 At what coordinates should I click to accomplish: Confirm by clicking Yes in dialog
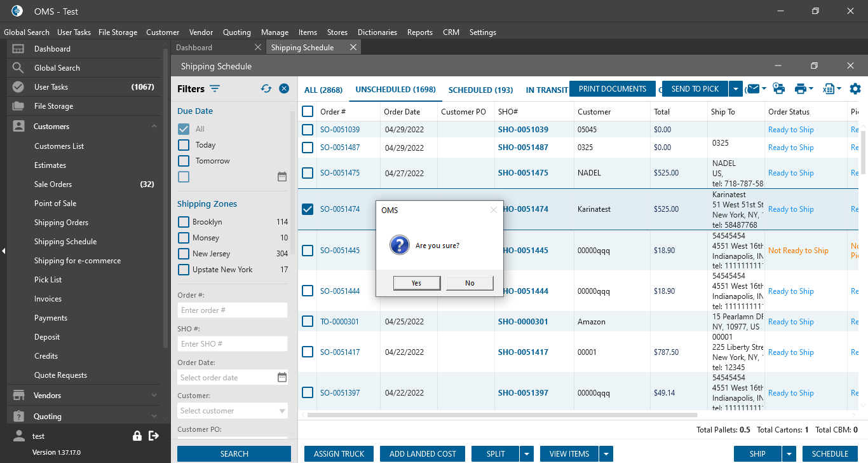tap(416, 283)
